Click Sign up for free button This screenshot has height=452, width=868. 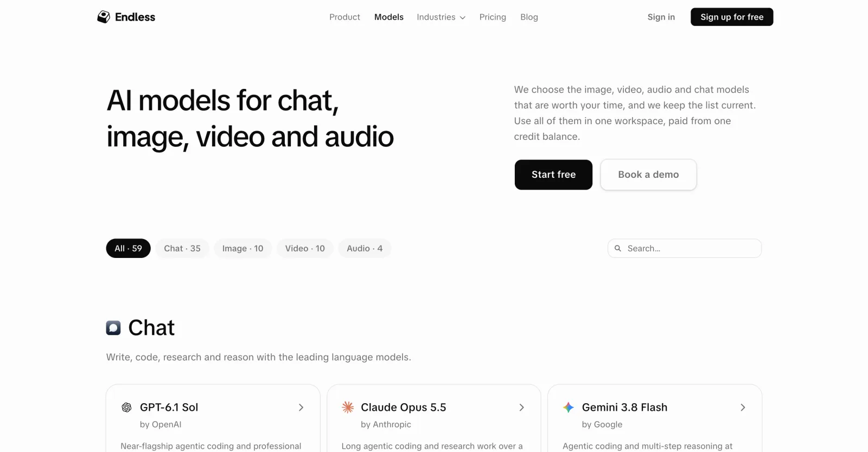tap(732, 17)
